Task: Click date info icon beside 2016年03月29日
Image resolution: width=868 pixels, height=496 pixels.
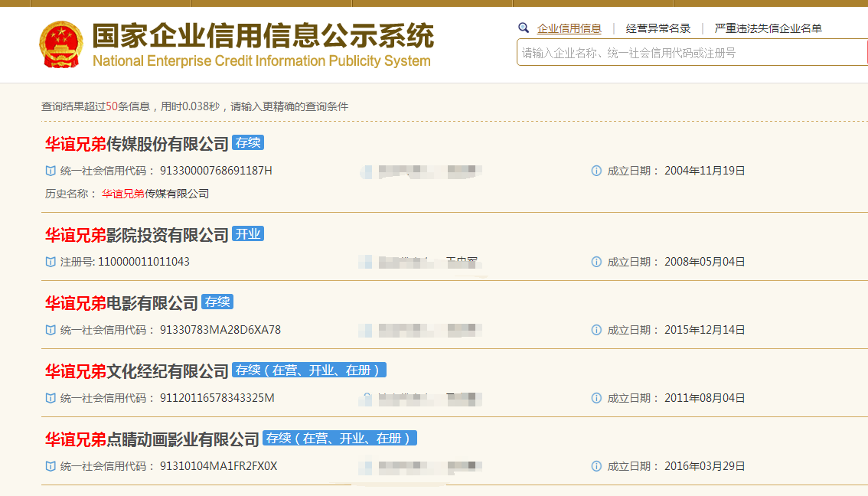Action: (596, 466)
